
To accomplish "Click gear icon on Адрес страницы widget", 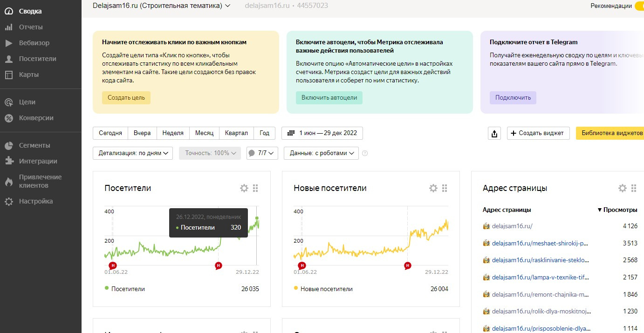I will coord(622,188).
